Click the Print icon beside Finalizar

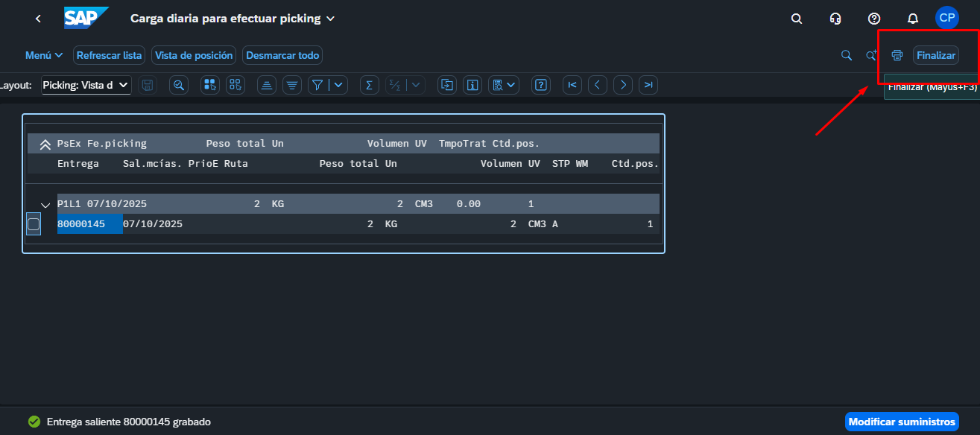[x=897, y=55]
